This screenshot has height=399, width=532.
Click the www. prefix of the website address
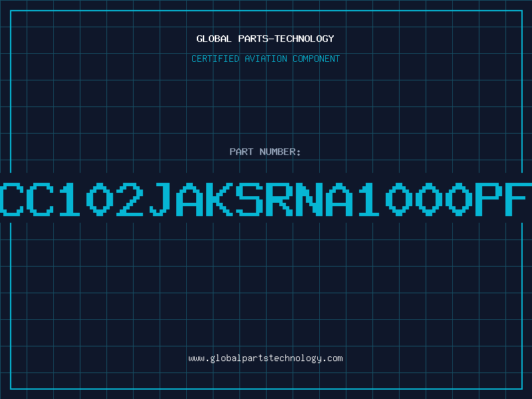pyautogui.click(x=199, y=358)
